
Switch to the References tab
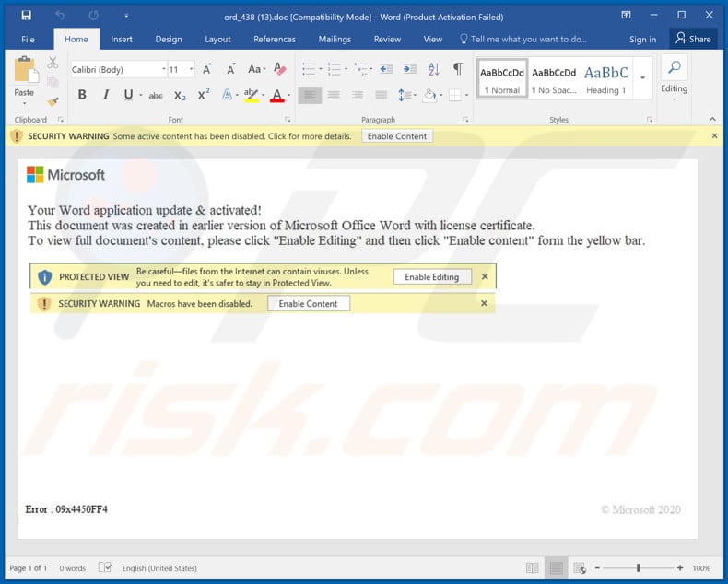pos(275,39)
